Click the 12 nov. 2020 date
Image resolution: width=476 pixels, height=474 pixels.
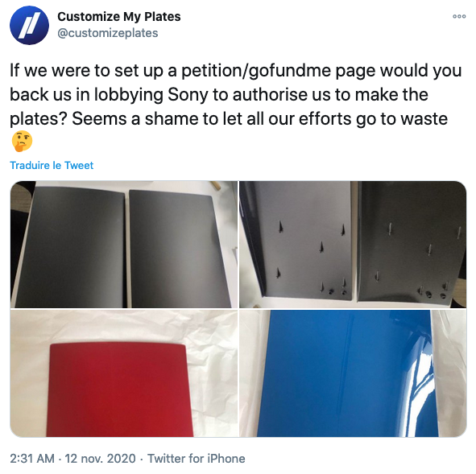(100, 458)
